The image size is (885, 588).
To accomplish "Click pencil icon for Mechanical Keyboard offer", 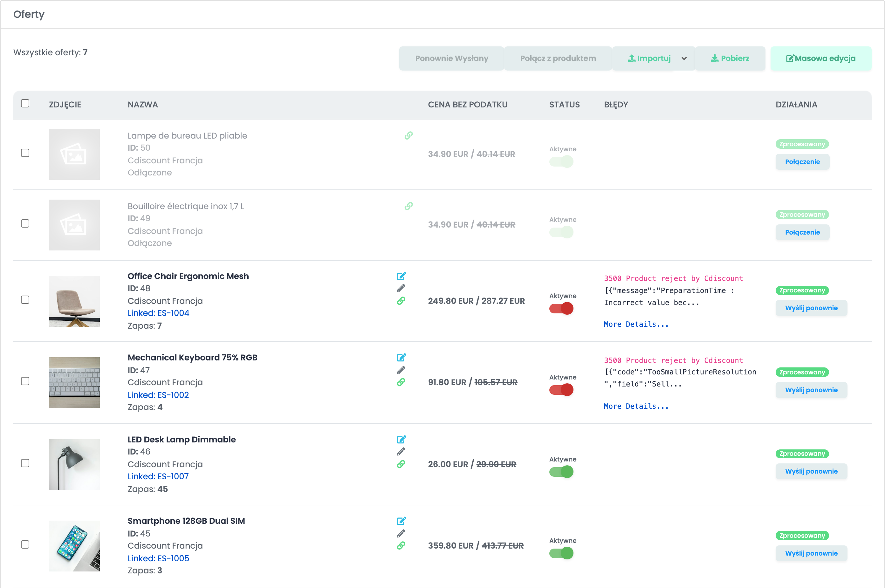I will [x=401, y=370].
